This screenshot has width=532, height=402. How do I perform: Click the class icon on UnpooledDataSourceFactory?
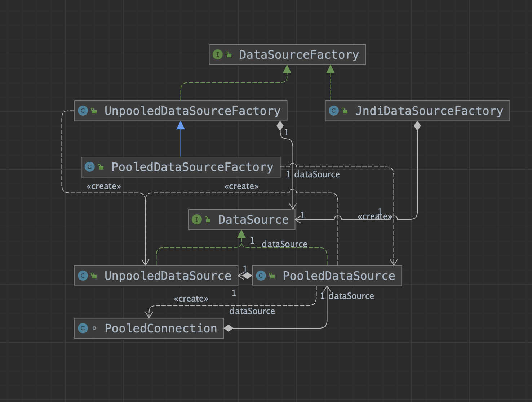click(83, 111)
